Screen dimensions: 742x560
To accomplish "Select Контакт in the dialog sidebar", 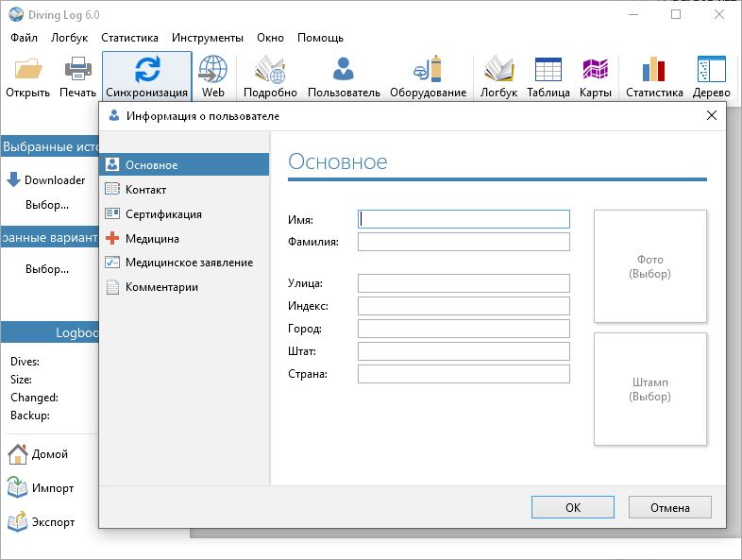I will point(145,190).
